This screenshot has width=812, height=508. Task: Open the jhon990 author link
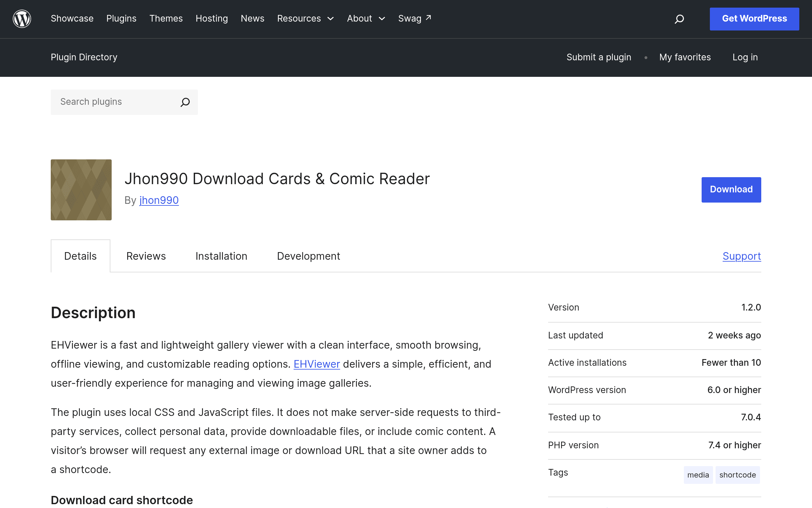[x=159, y=201]
